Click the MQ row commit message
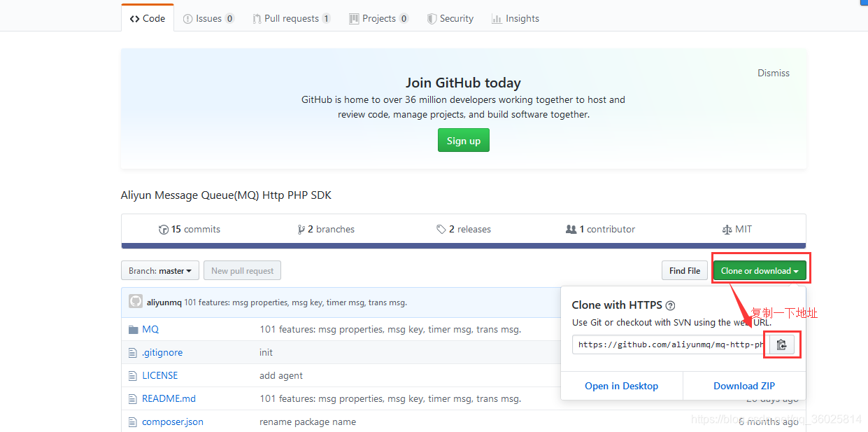Image resolution: width=868 pixels, height=432 pixels. point(390,329)
